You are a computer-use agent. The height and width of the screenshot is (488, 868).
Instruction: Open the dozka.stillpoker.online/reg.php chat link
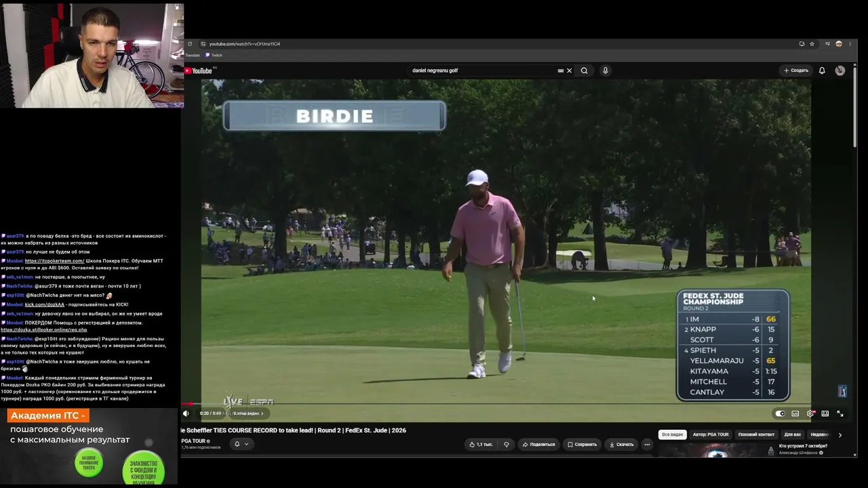tap(44, 329)
